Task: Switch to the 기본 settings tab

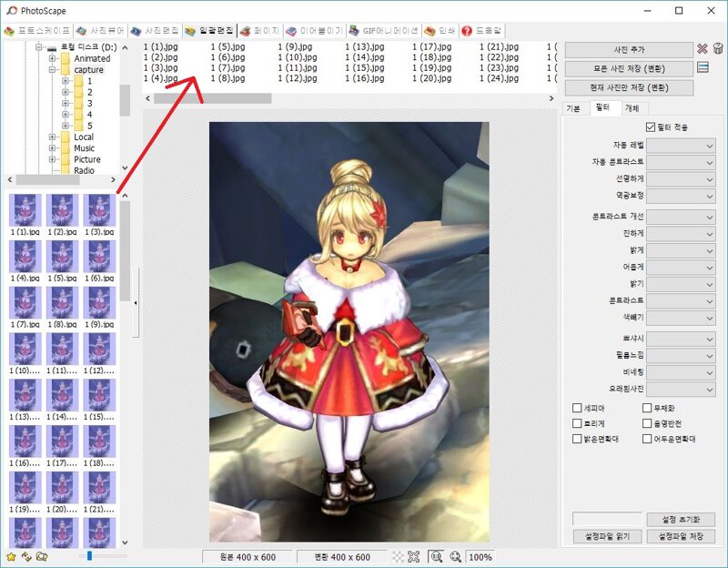Action: point(573,108)
